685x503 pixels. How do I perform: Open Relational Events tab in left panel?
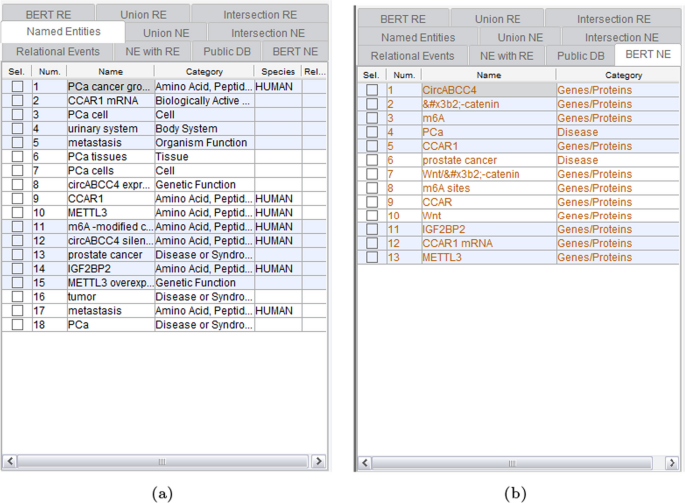[x=58, y=52]
